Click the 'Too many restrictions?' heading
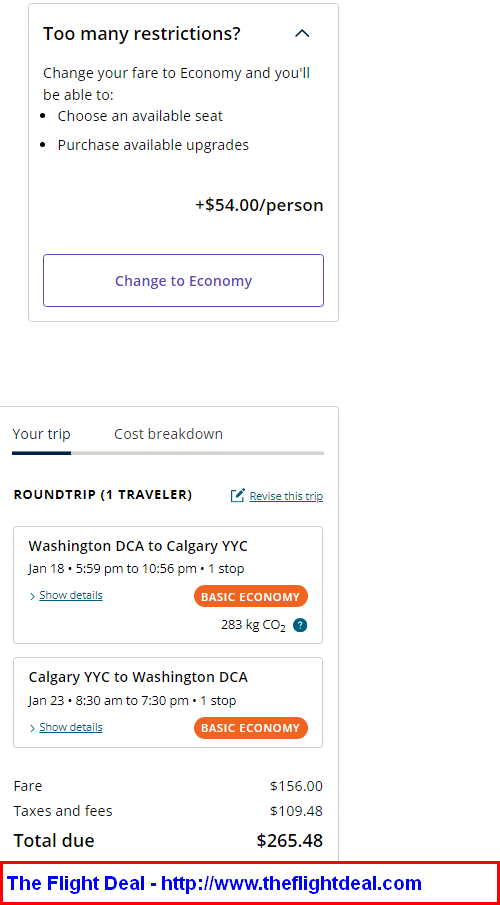500x905 pixels. point(141,33)
